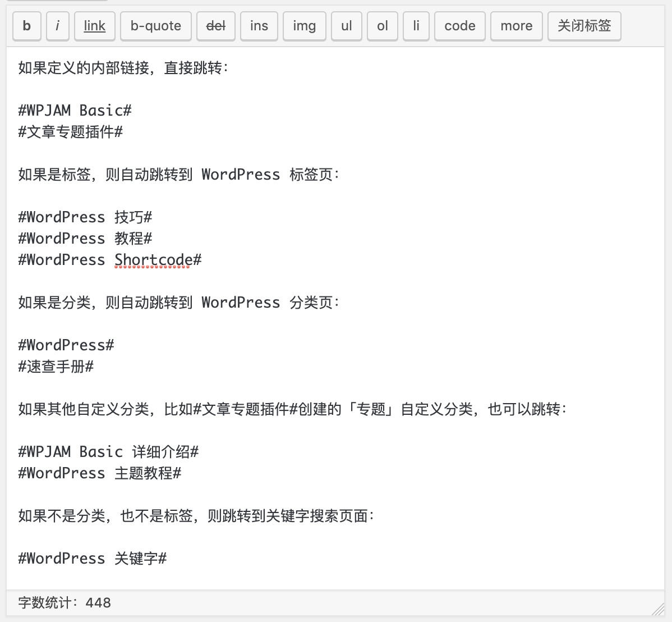This screenshot has width=672, height=622.
Task: Click the line '#WPJAM Basic#'
Action: pos(75,110)
